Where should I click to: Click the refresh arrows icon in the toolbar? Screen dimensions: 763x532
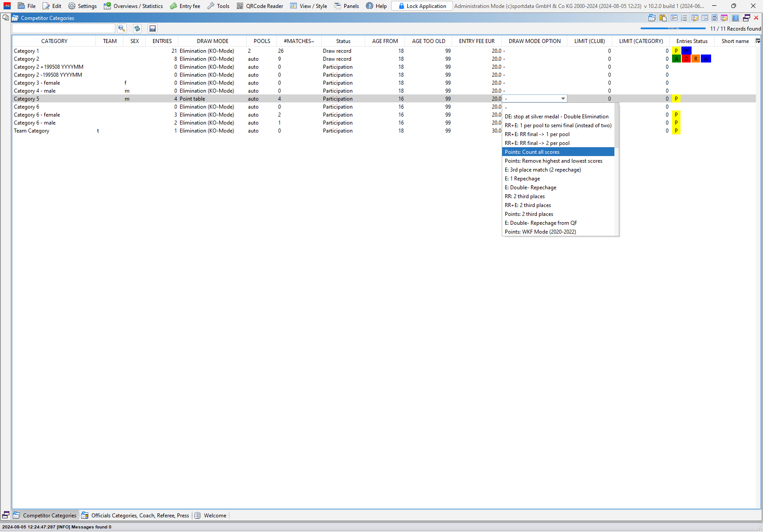[x=137, y=28]
